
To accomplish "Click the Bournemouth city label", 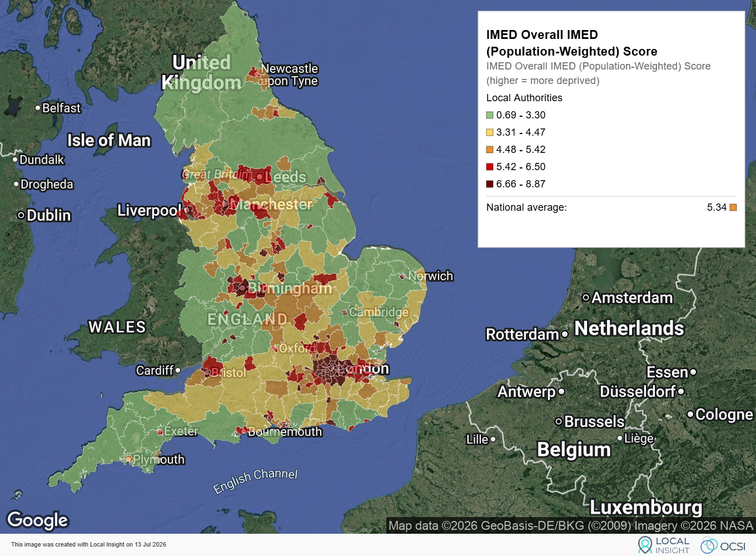I will [x=285, y=431].
